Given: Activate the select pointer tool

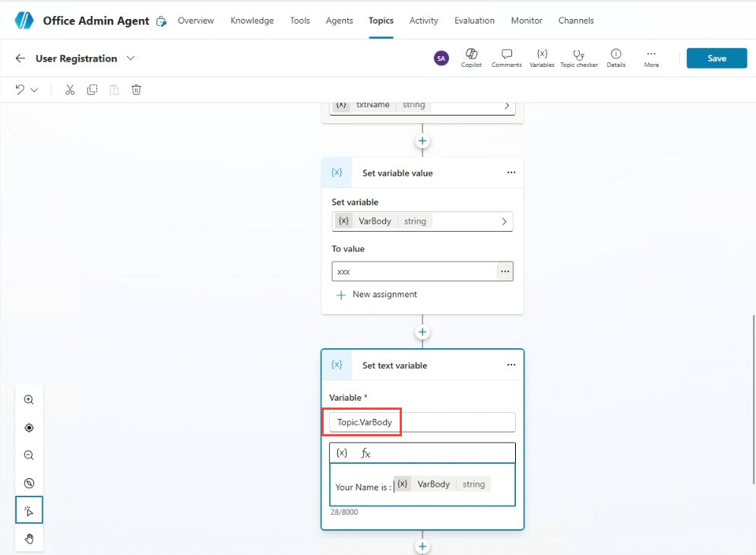Looking at the screenshot, I should pos(29,510).
